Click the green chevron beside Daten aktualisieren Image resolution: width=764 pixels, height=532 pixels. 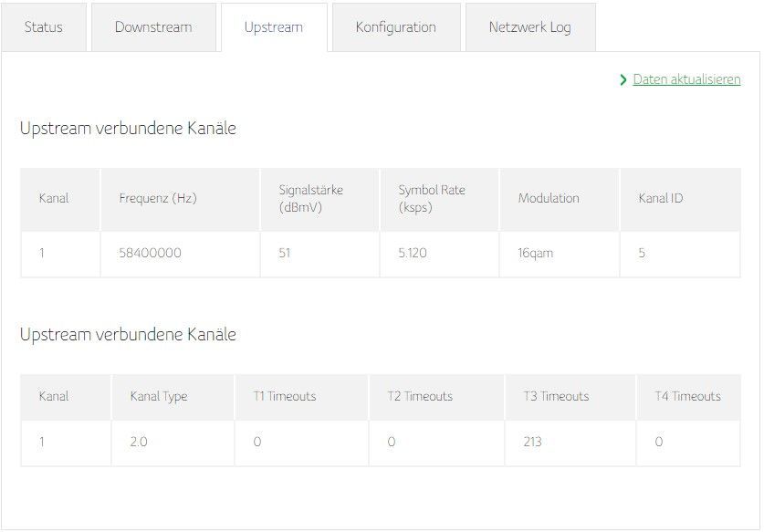[x=623, y=80]
